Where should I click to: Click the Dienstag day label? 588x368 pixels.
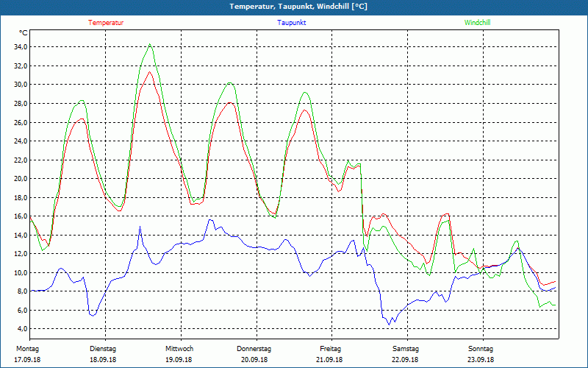(x=103, y=349)
